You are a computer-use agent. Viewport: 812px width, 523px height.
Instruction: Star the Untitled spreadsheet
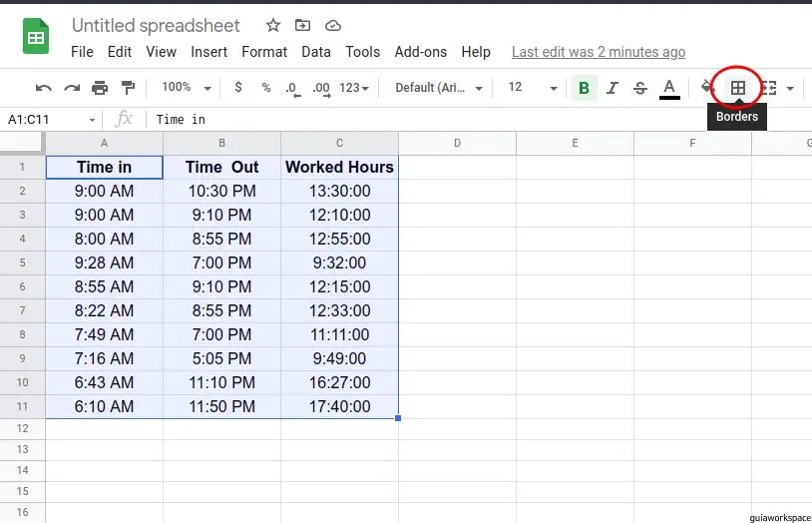point(273,25)
